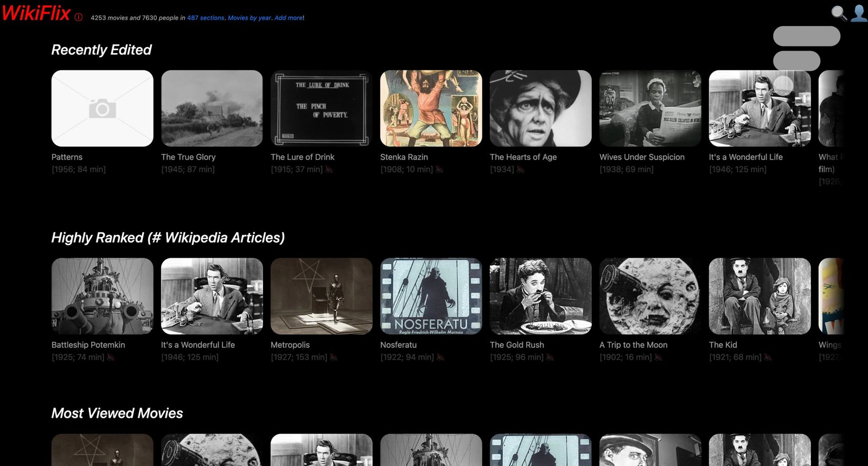The image size is (868, 466).
Task: Click the Wives Under Suspicion title
Action: (x=642, y=157)
